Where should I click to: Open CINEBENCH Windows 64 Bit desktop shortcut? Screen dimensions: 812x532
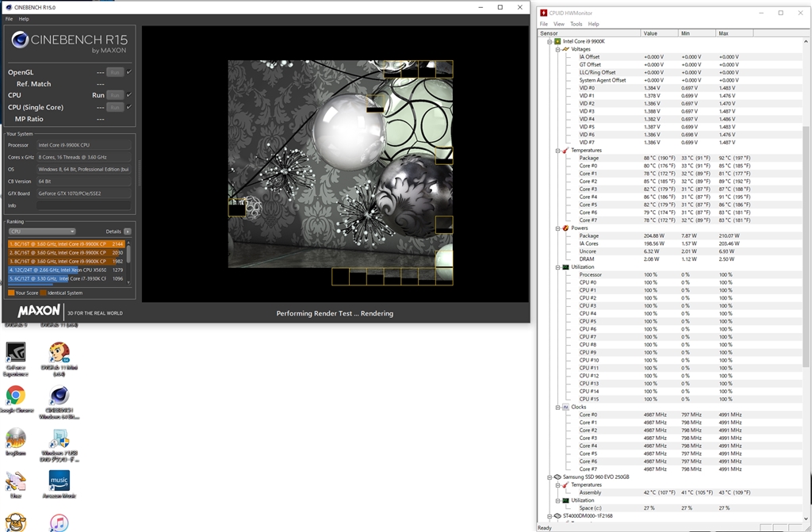coord(59,402)
